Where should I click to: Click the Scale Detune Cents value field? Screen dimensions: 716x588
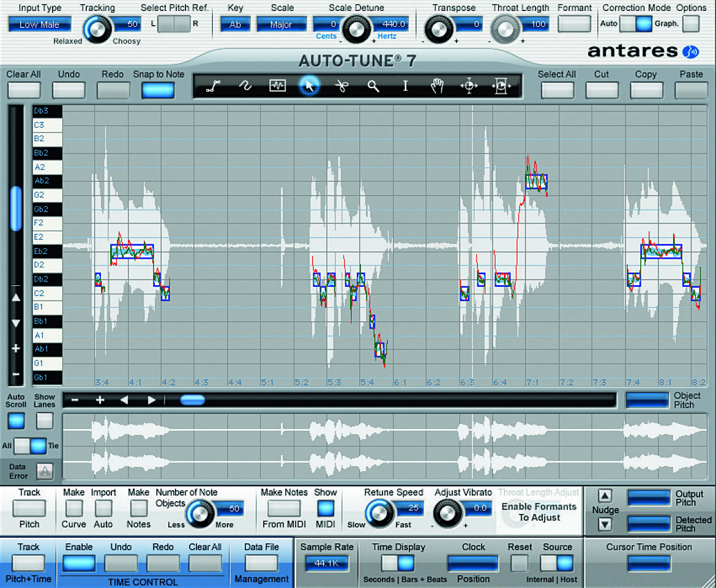point(327,24)
